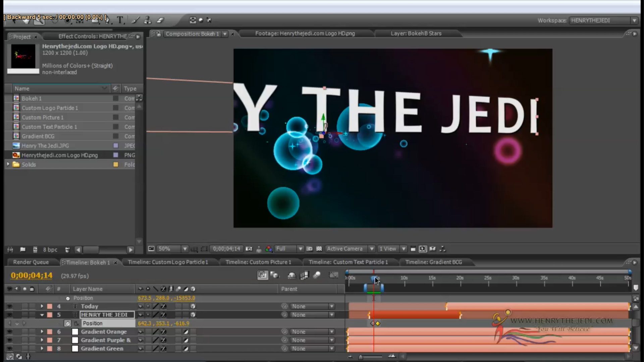Select the Brush tool in toolbar
644x362 pixels.
click(x=135, y=20)
